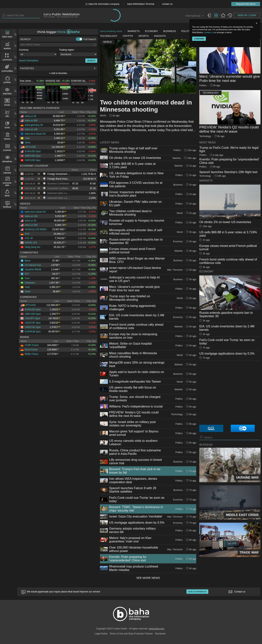Click Request free demo button

[246, 4]
